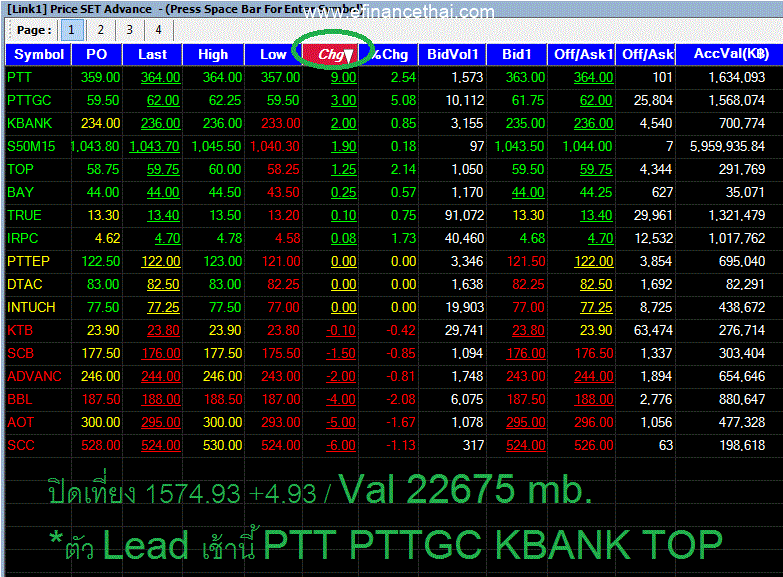Select the PTTEP symbol
This screenshot has width=783, height=577.
[x=28, y=261]
